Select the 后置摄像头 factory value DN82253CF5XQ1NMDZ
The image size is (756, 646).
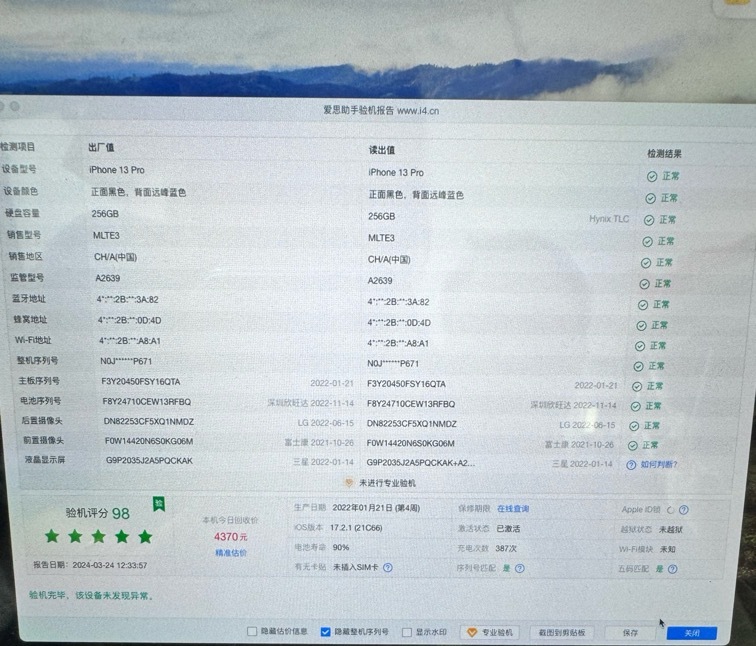(x=149, y=421)
